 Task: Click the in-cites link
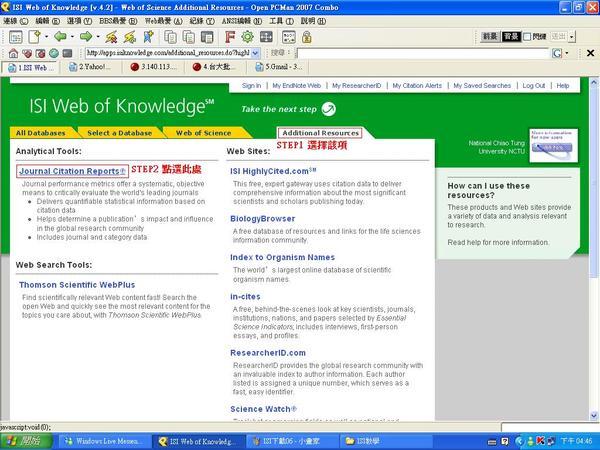click(245, 297)
